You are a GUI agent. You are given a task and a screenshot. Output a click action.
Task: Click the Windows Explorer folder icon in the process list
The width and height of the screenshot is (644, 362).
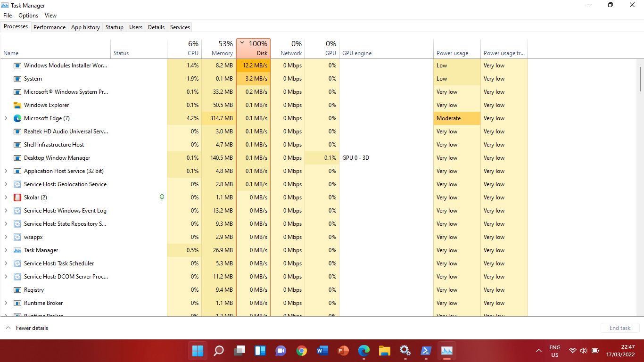tap(17, 105)
